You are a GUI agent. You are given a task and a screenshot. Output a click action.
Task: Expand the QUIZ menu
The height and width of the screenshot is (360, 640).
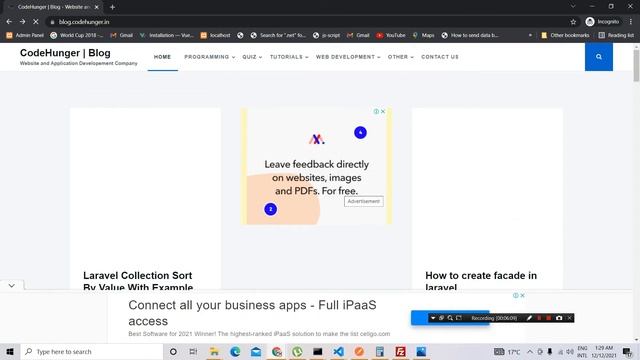point(252,57)
